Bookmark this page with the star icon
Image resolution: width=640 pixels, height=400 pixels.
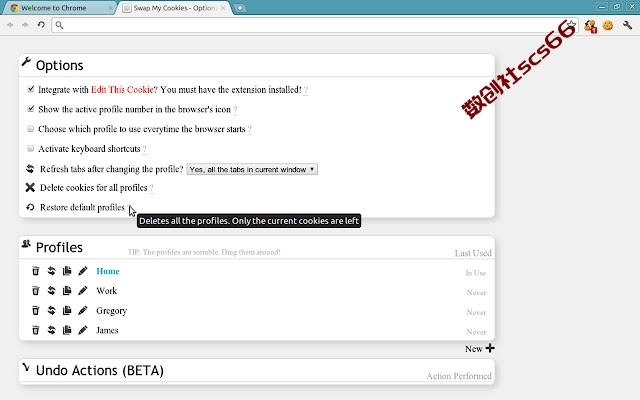coord(571,24)
